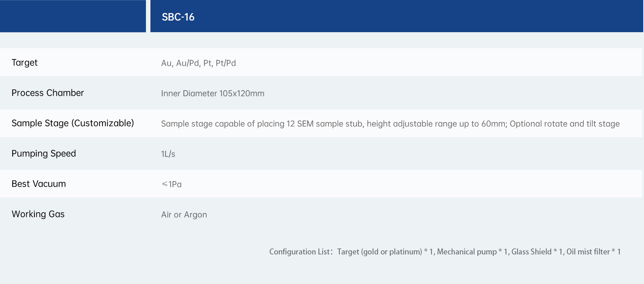The height and width of the screenshot is (284, 644).
Task: Select Sample Stage (Customizable) label
Action: click(73, 123)
